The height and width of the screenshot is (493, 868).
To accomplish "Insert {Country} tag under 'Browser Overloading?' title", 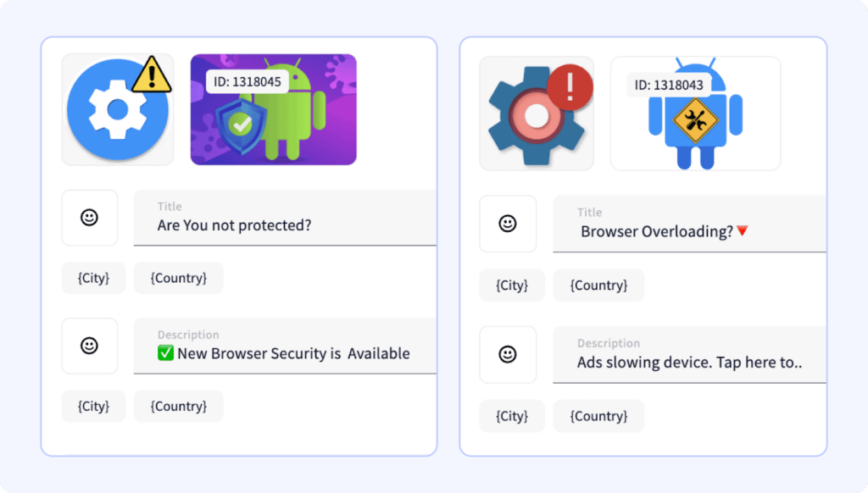I will pos(598,285).
